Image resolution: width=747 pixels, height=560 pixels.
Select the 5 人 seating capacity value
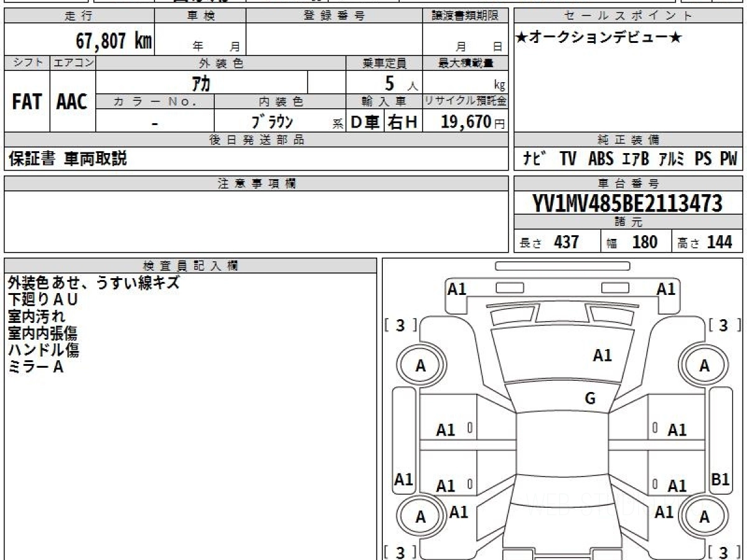click(x=400, y=83)
